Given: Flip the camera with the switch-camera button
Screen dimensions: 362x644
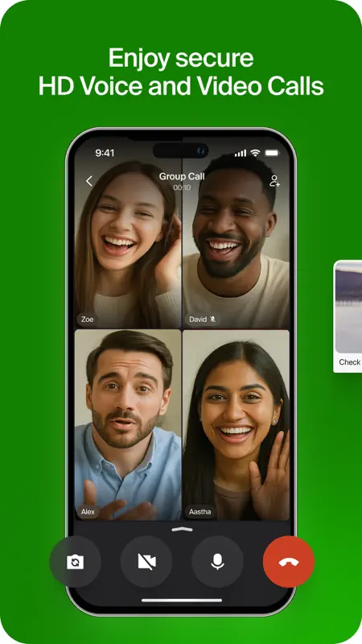Looking at the screenshot, I should 75,561.
